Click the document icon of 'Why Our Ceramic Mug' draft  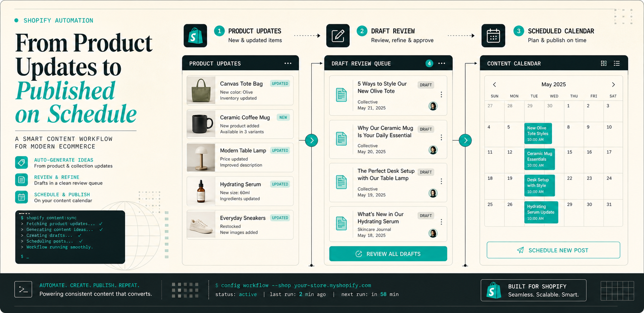[341, 139]
